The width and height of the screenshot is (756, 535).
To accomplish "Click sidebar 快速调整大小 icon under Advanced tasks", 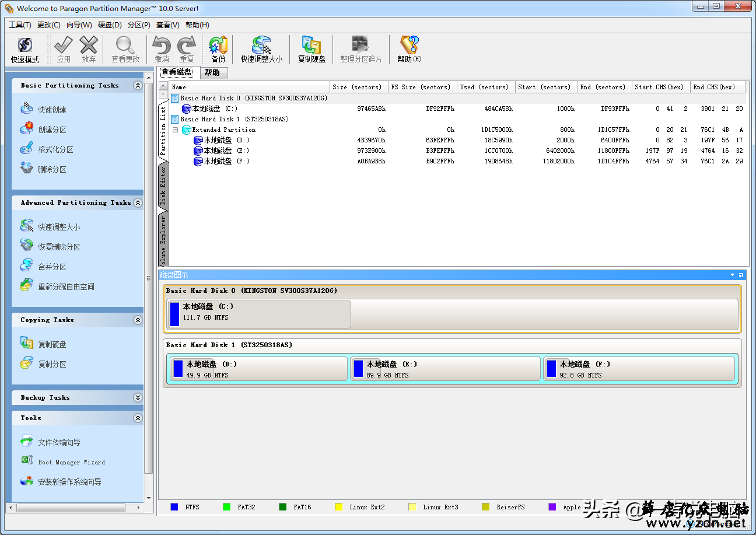I will point(27,226).
